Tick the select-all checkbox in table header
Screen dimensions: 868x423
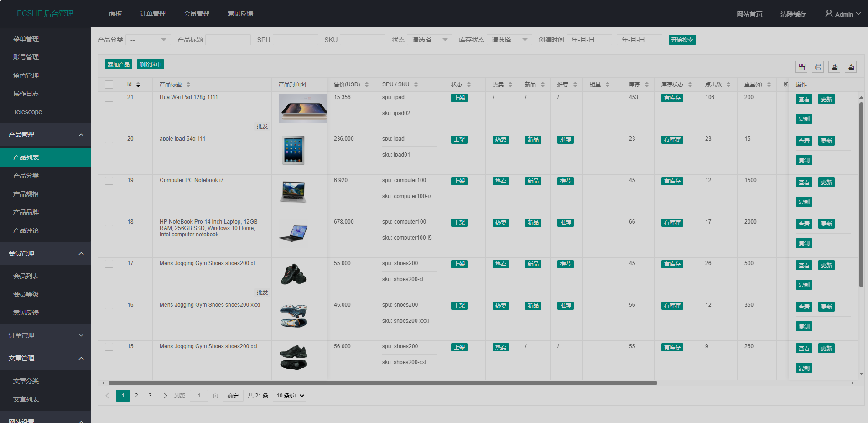click(109, 84)
